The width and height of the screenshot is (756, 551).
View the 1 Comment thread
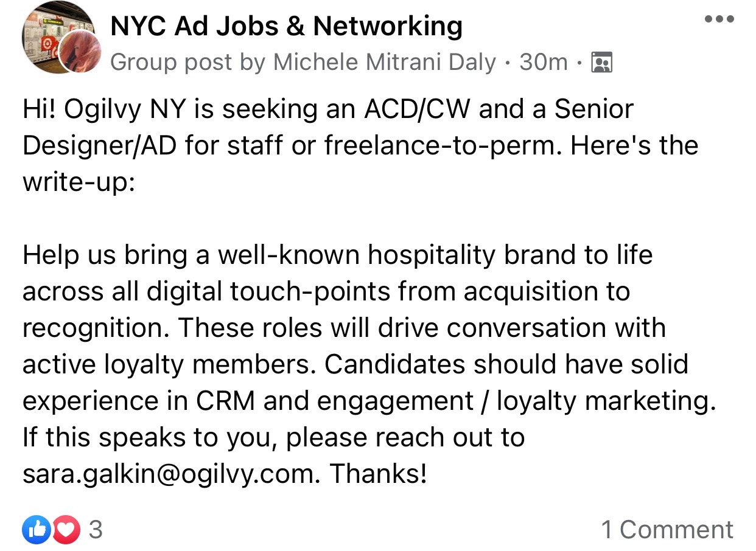pyautogui.click(x=667, y=530)
